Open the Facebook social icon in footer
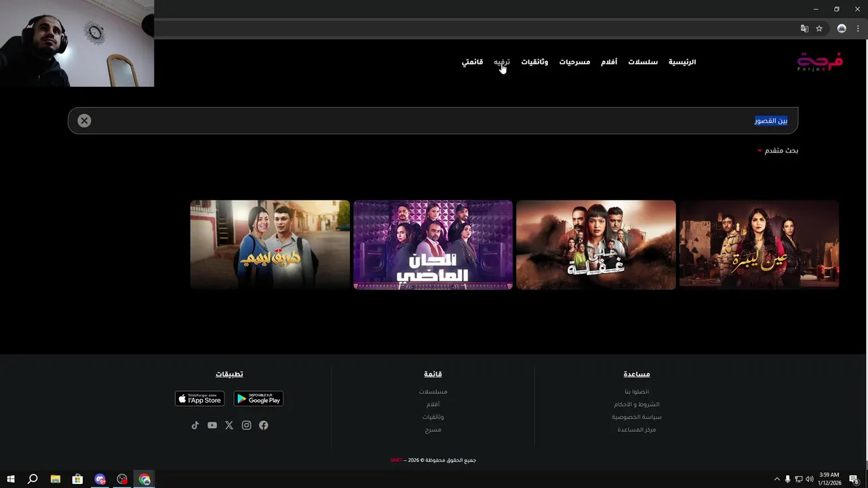Viewport: 868px width, 488px height. pyautogui.click(x=263, y=425)
